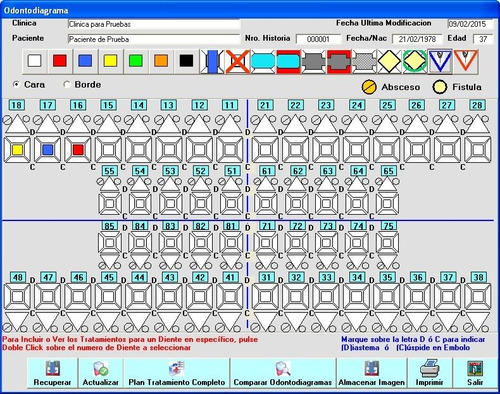This screenshot has width=500, height=394.
Task: Select the blue V triangle icon
Action: click(440, 61)
